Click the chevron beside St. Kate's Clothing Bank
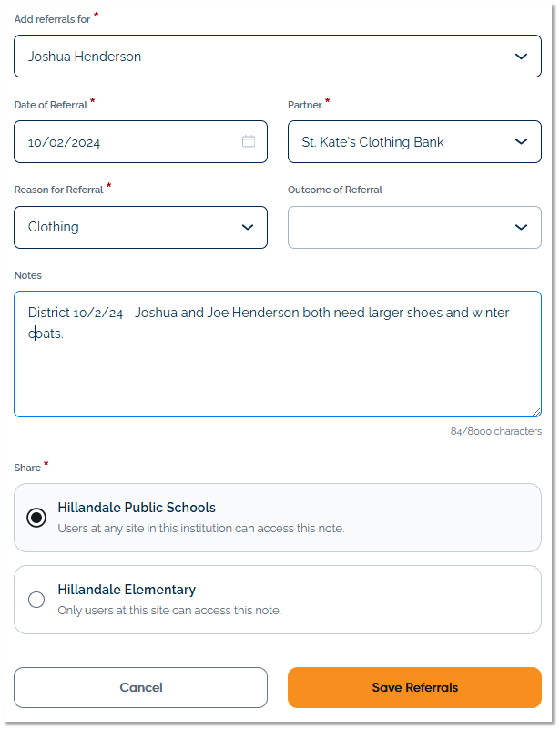The image size is (560, 730). 521,141
